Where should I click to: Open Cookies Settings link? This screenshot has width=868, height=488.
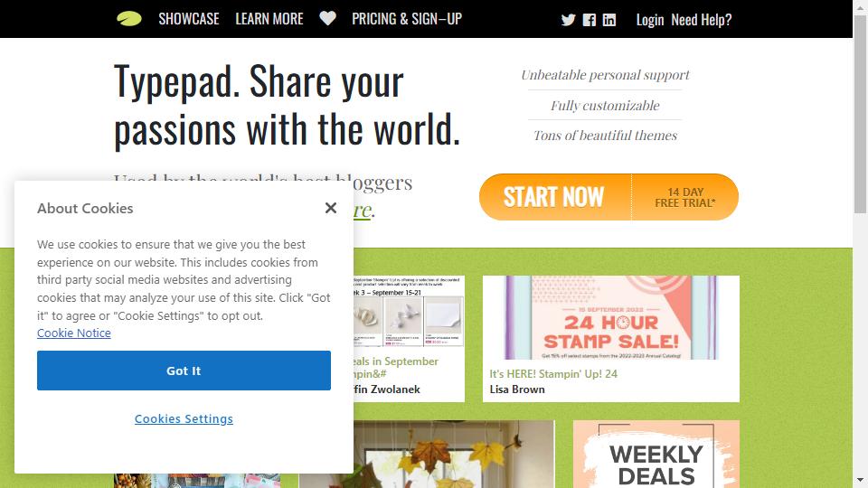tap(184, 418)
